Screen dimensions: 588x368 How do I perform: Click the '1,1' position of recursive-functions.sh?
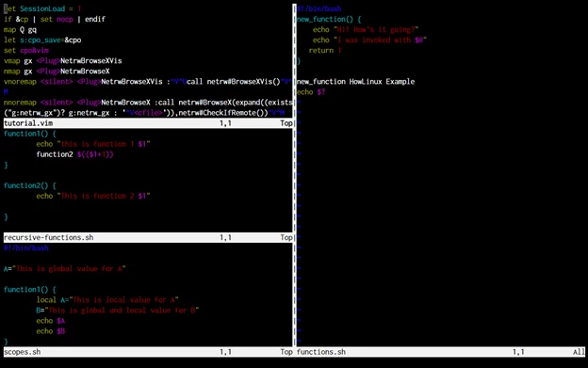pos(225,237)
